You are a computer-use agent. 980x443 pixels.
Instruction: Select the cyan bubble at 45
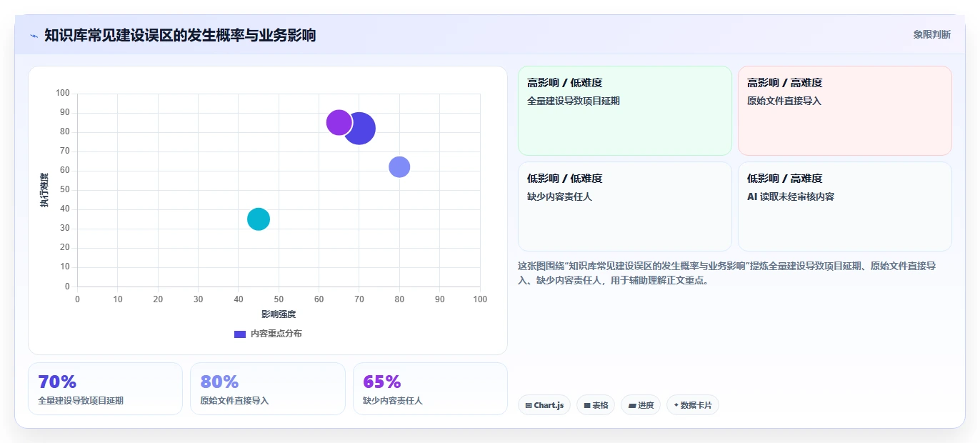[x=259, y=219]
